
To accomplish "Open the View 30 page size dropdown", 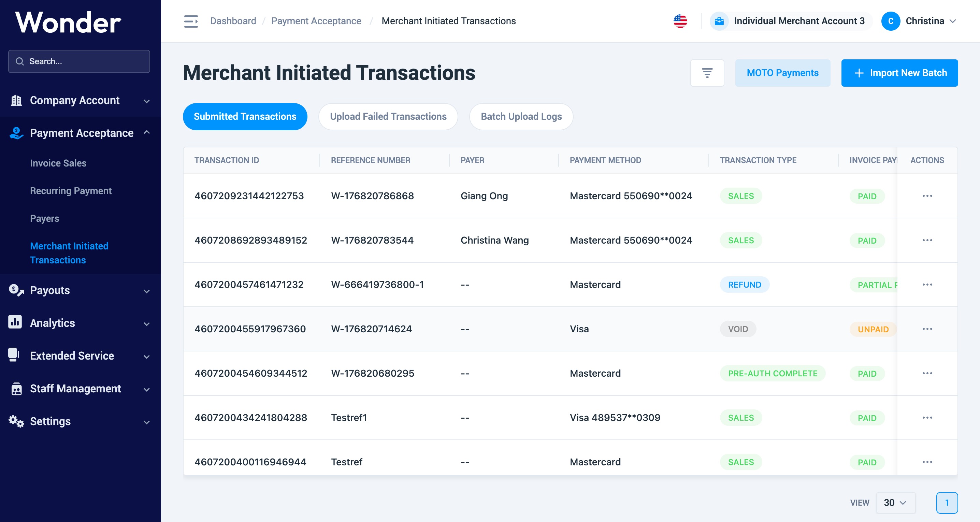I will pyautogui.click(x=895, y=502).
